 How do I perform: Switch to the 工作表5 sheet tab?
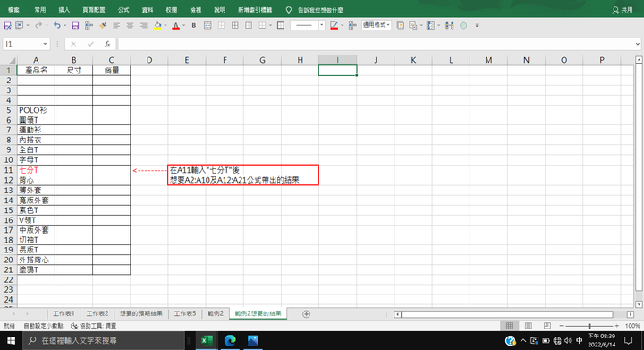[x=185, y=313]
